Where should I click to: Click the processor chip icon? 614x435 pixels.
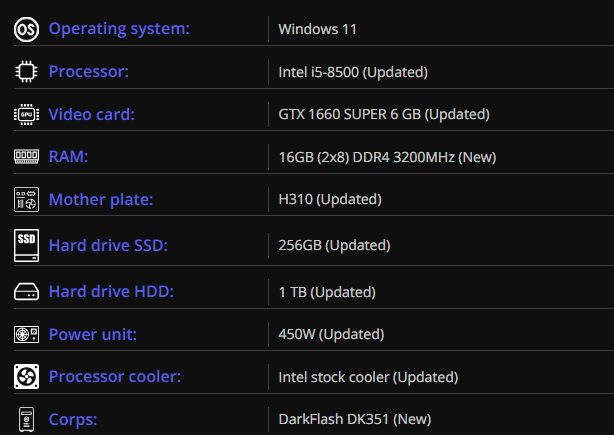pos(26,71)
